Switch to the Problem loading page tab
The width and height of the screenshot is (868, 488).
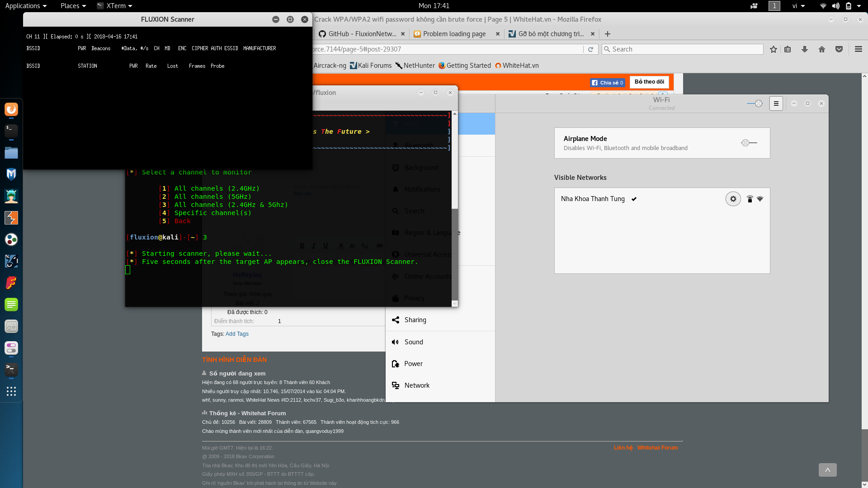click(454, 34)
